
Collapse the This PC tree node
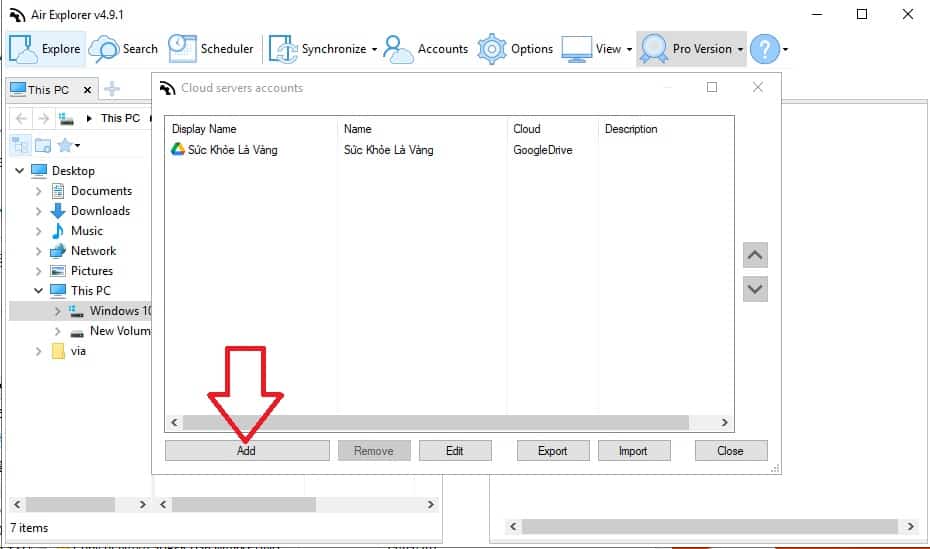[39, 291]
